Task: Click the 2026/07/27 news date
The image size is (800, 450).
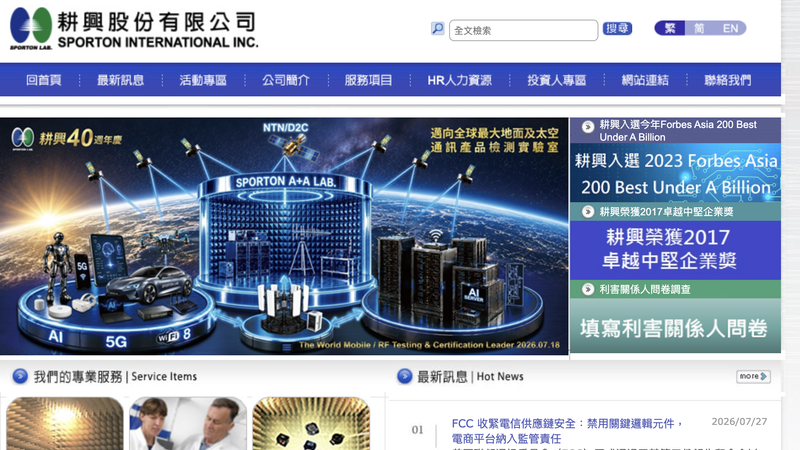Action: click(x=739, y=421)
